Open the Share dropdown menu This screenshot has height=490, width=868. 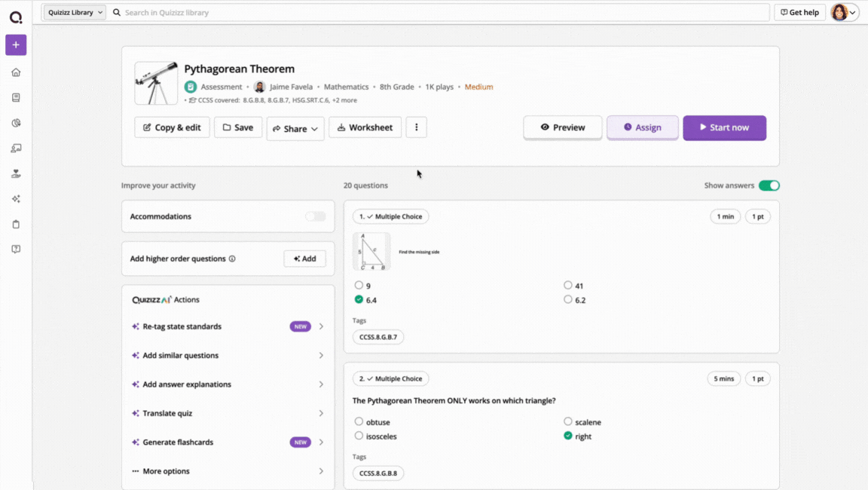coord(295,128)
